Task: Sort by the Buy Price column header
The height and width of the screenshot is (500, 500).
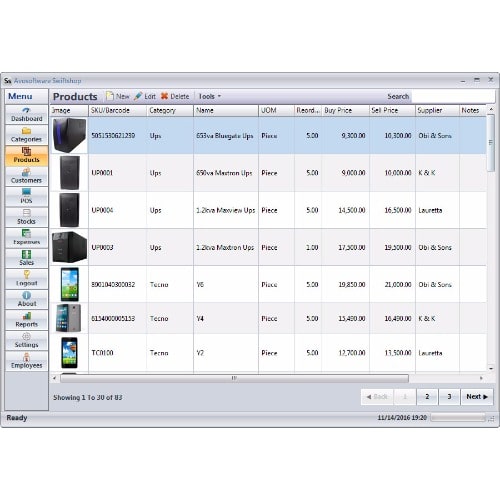Action: coord(345,110)
